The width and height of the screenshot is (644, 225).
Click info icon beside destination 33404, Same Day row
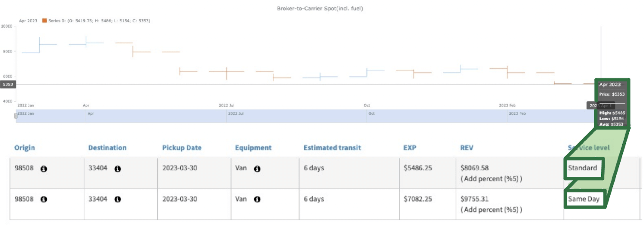point(117,199)
